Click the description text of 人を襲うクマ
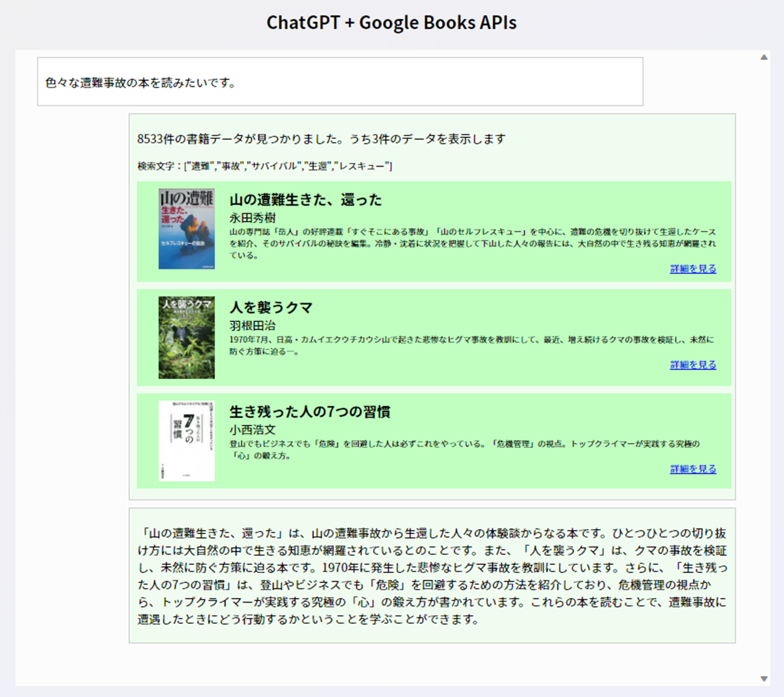The height and width of the screenshot is (697, 784). (472, 346)
